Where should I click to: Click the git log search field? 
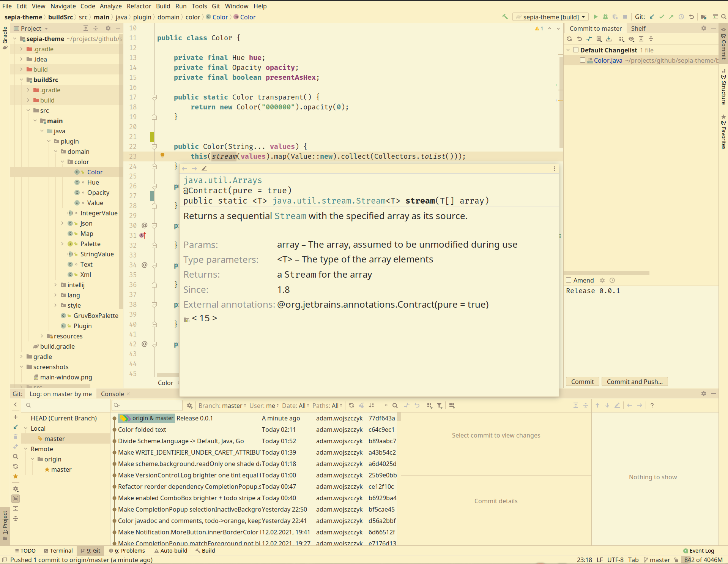(150, 406)
